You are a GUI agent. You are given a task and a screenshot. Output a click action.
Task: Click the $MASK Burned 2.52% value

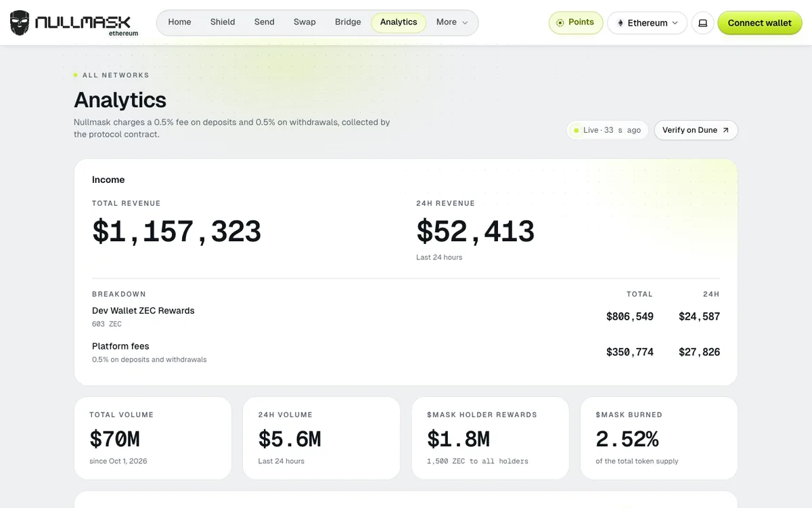coord(627,440)
